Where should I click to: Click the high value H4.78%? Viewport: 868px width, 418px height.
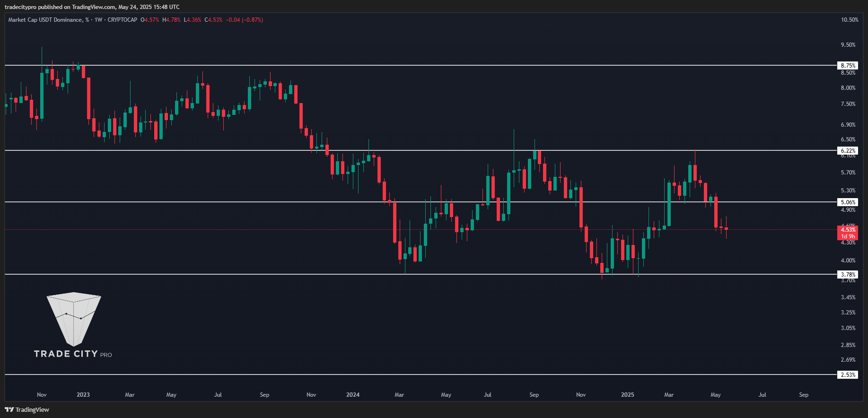pyautogui.click(x=171, y=20)
